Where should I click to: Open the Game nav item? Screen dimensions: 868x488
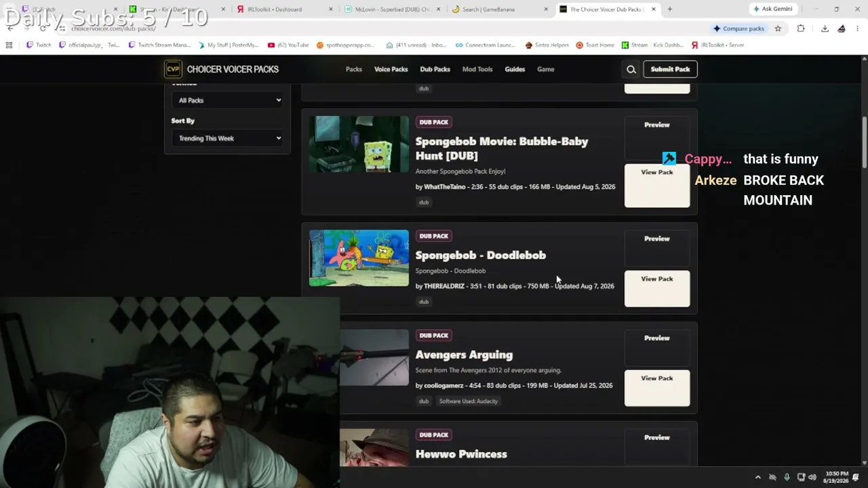coord(546,69)
